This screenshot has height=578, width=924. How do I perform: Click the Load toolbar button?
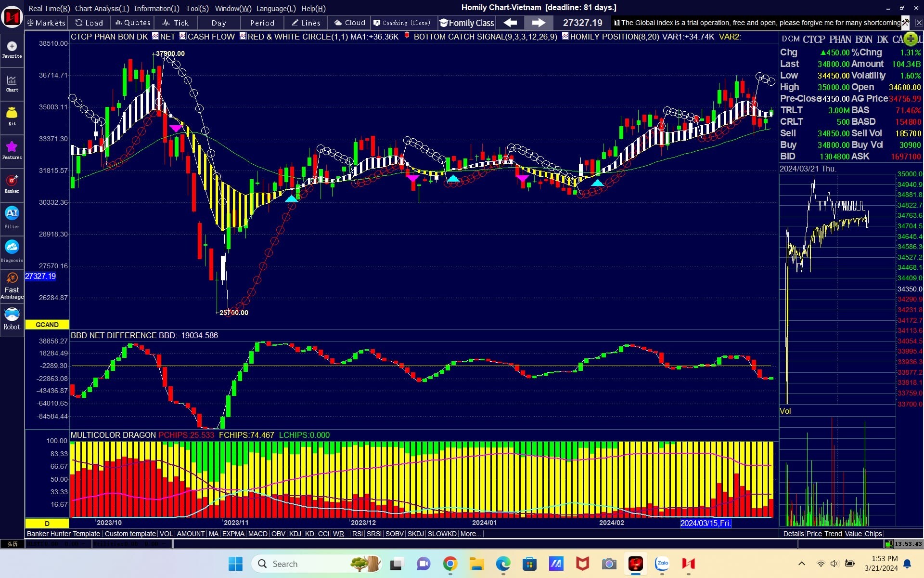90,23
